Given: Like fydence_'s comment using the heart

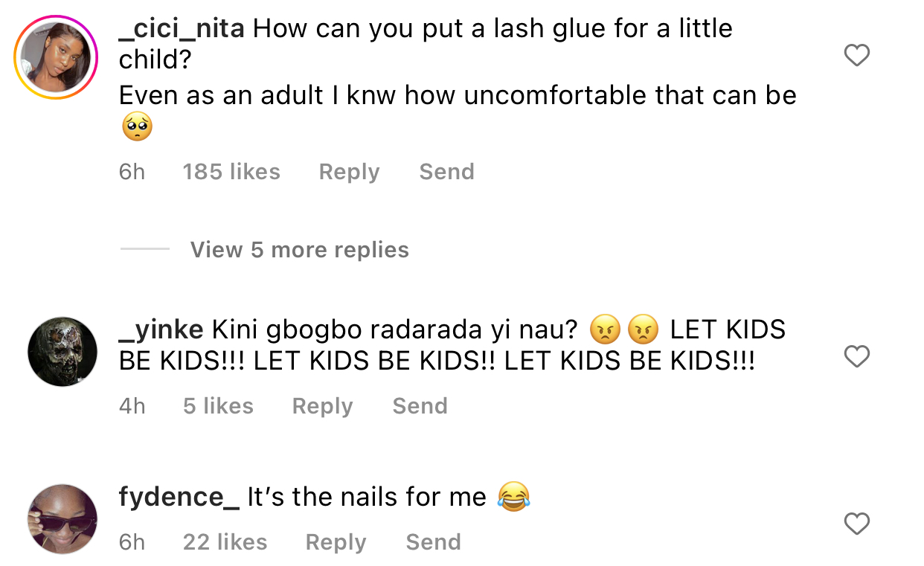Looking at the screenshot, I should point(857,524).
